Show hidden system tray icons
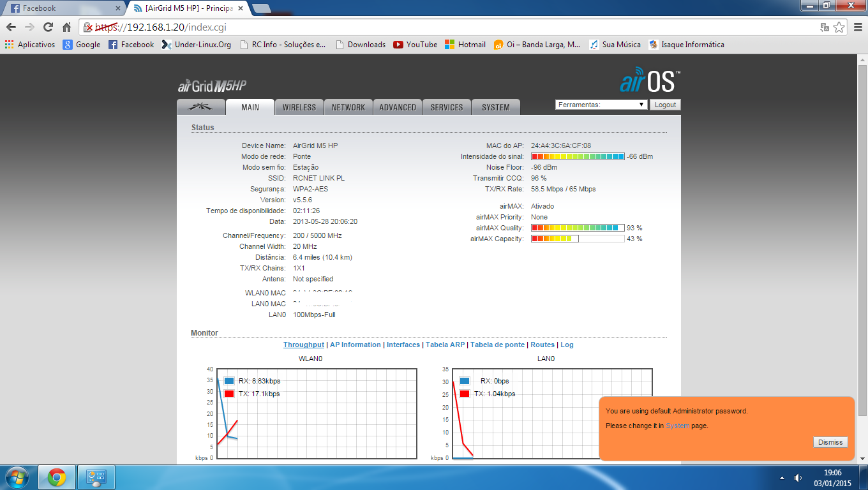This screenshot has width=868, height=490. pos(782,477)
